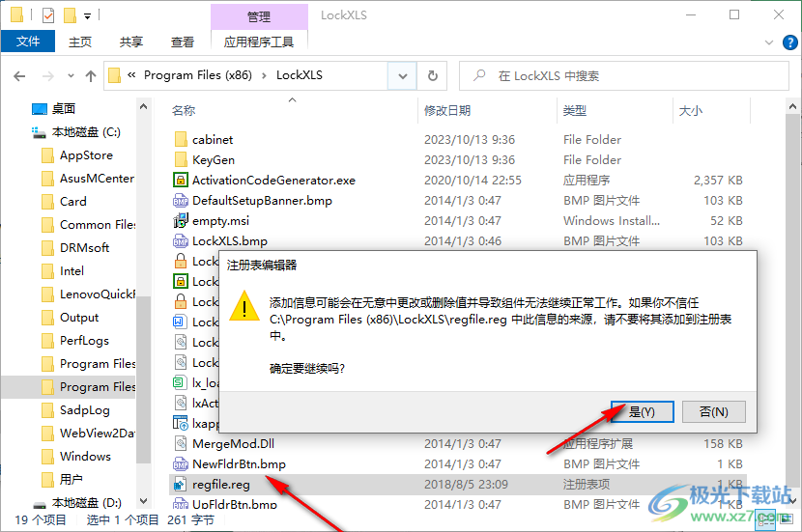Go forward with the forward arrow
The image size is (802, 532).
[x=47, y=76]
